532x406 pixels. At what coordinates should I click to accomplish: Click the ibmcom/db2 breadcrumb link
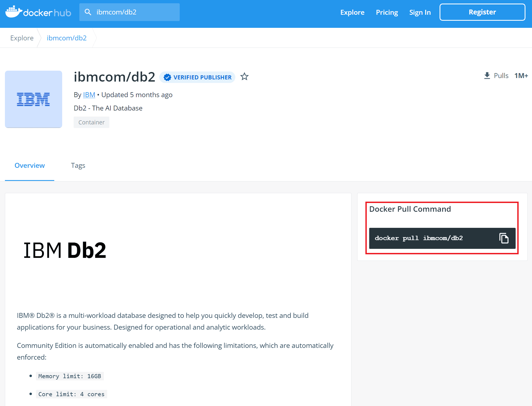click(x=67, y=38)
